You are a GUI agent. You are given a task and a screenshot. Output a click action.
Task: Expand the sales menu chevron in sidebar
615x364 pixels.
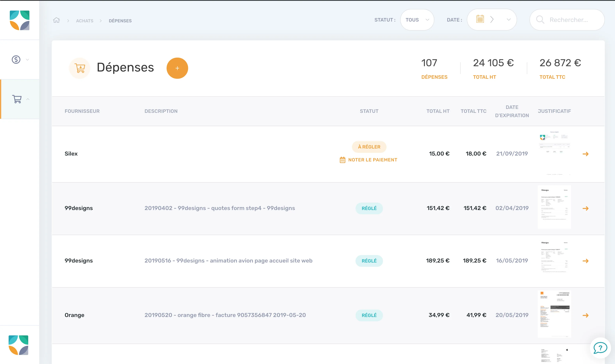(27, 60)
